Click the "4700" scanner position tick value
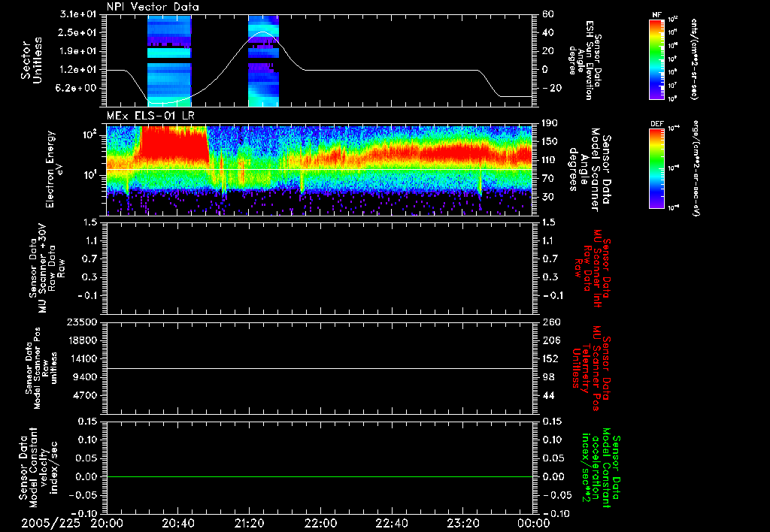The height and width of the screenshot is (532, 770). (x=85, y=396)
